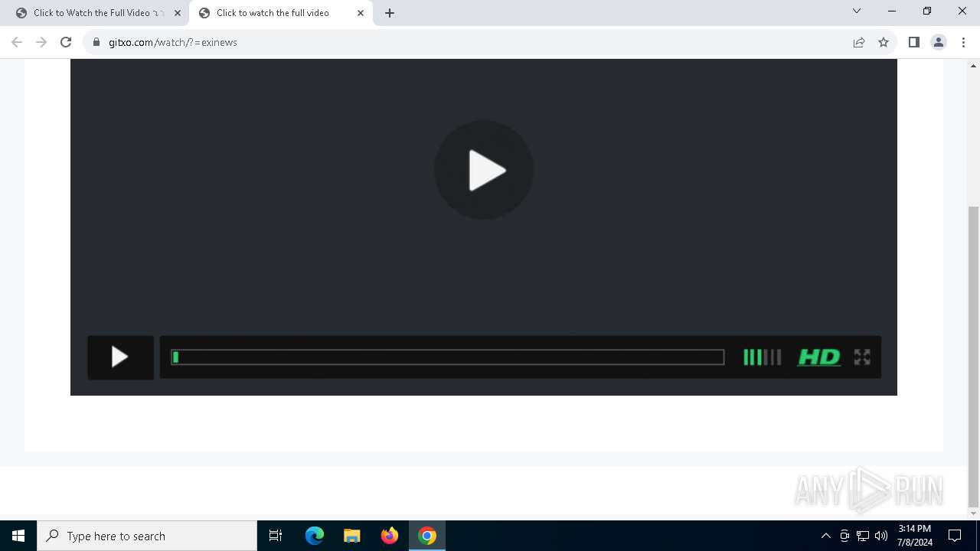Open File Explorer from taskbar
This screenshot has height=551, width=980.
352,536
